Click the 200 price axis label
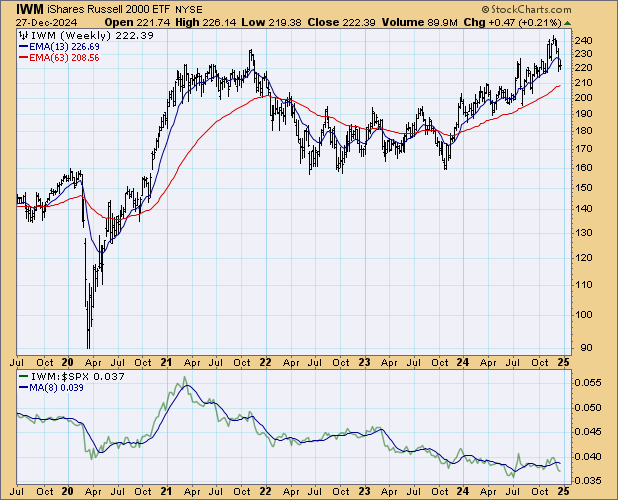The height and width of the screenshot is (500, 618). pos(583,97)
